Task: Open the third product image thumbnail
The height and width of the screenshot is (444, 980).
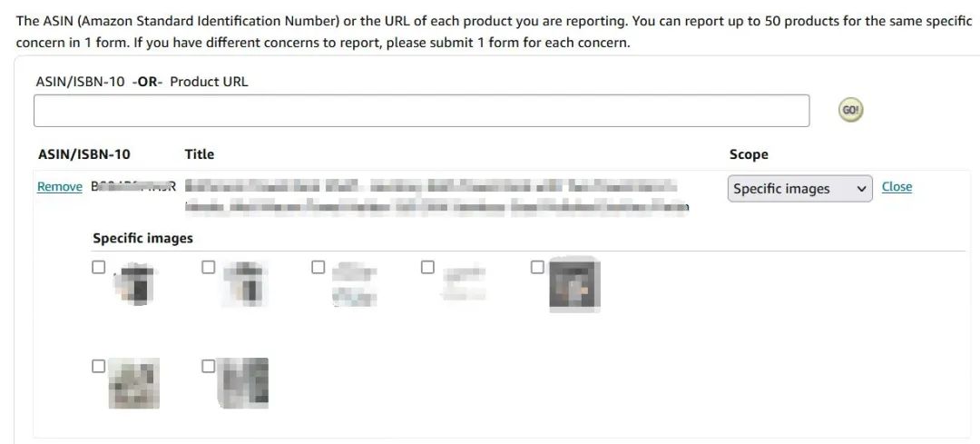Action: 354,283
